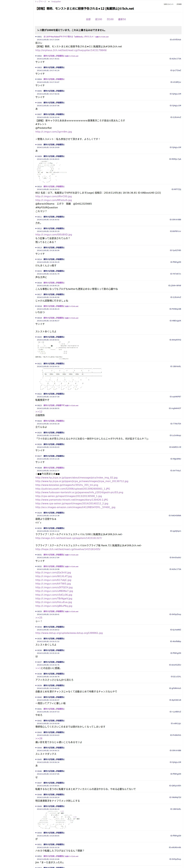Select the 259KB size text
Image resolution: width=186 pixels, height=868 pixels.
[179, 4]
